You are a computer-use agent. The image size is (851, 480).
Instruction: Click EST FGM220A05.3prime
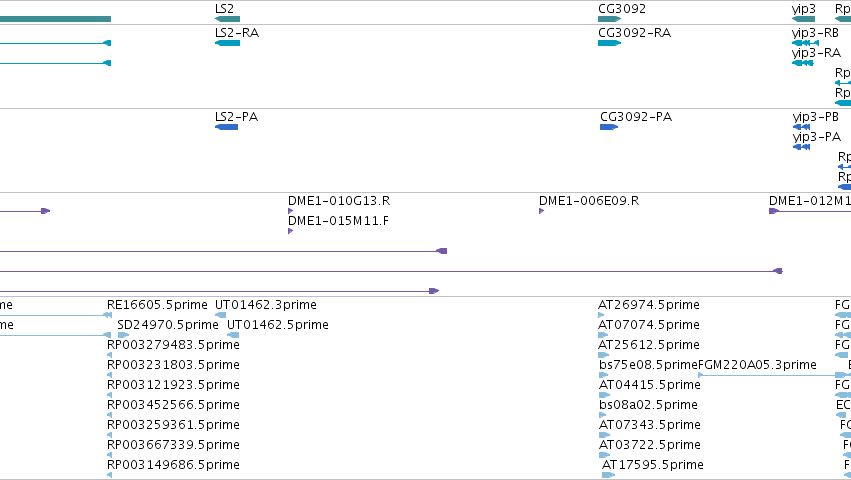(x=757, y=365)
